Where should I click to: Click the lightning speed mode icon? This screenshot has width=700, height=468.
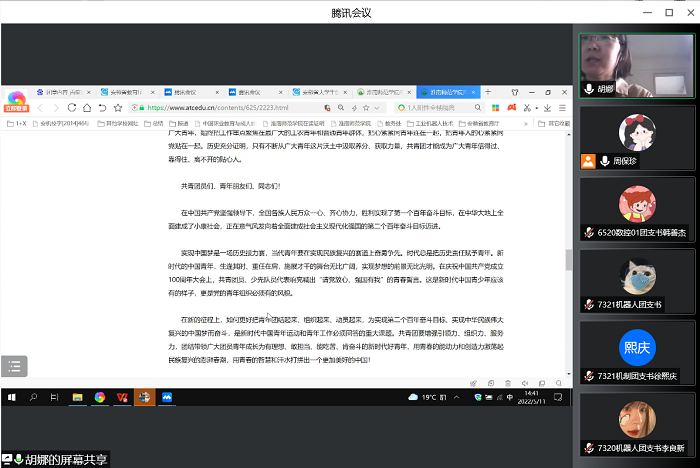[354, 108]
